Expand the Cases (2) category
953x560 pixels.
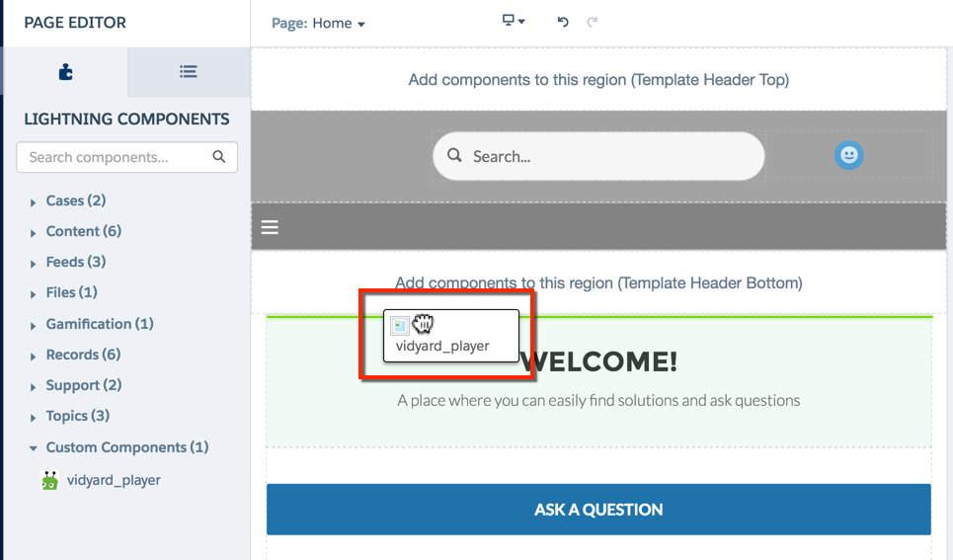75,200
